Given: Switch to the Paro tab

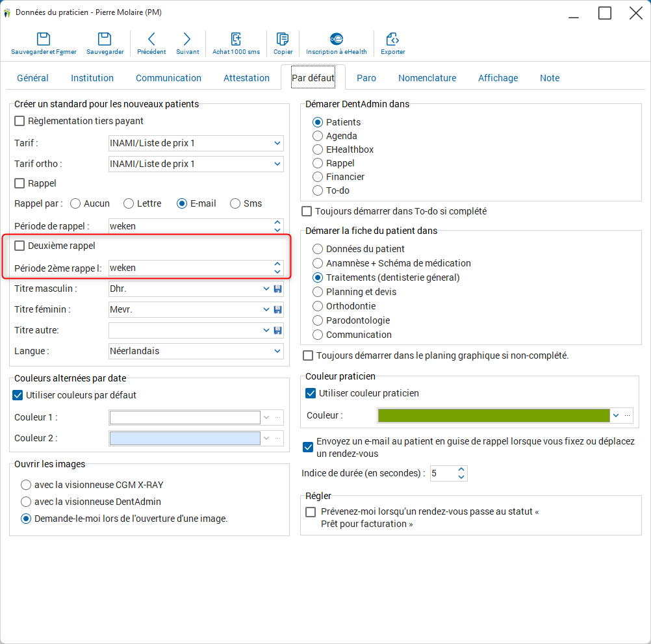Looking at the screenshot, I should [x=366, y=78].
